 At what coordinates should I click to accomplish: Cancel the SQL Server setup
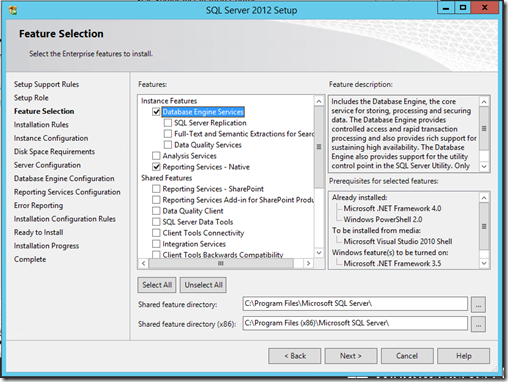pyautogui.click(x=407, y=356)
